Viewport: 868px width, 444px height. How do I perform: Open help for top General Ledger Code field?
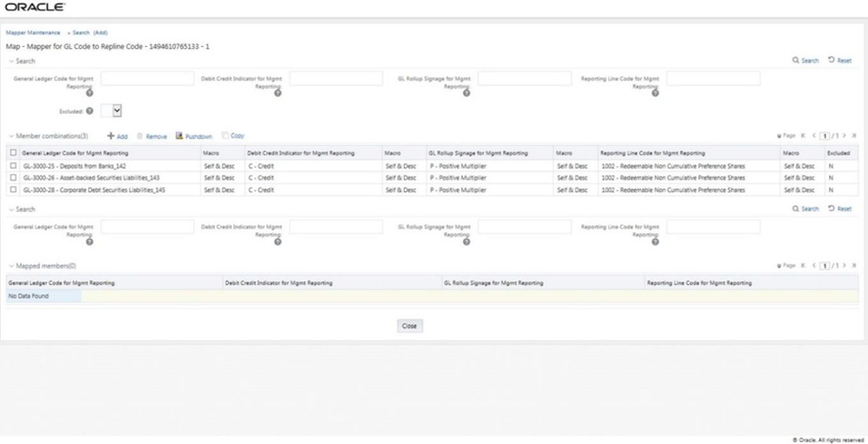89,93
